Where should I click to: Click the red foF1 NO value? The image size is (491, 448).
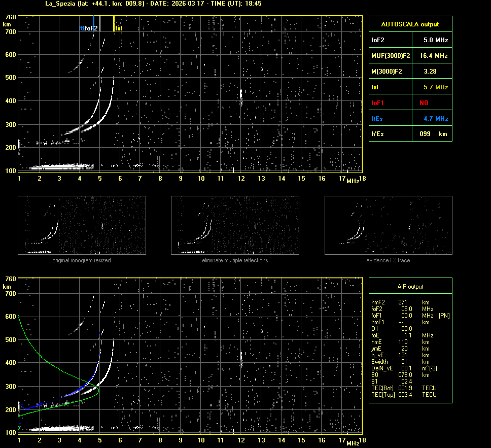pyautogui.click(x=424, y=103)
